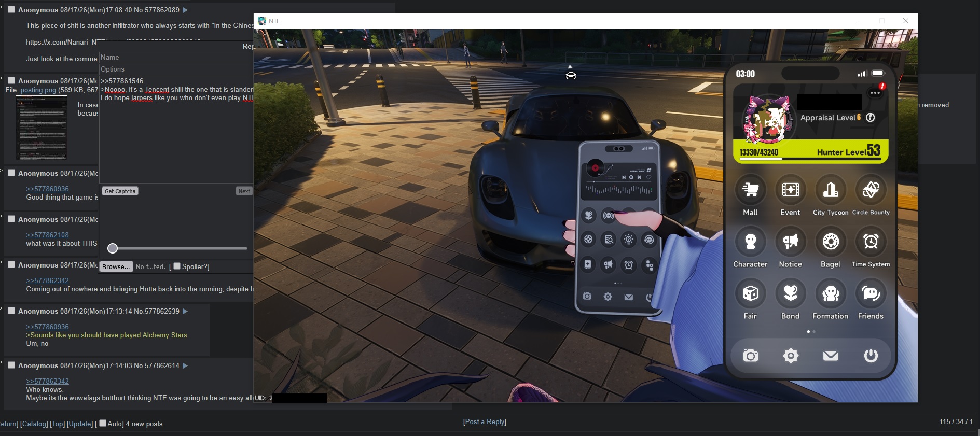Jump to Top of the thread
Viewport: 980px width, 436px height.
click(58, 424)
